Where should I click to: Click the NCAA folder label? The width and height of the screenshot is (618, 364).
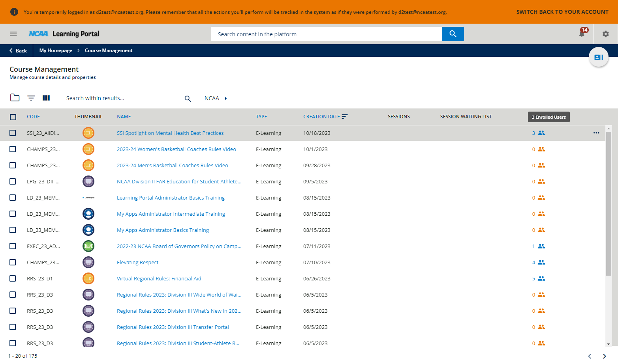coord(212,98)
